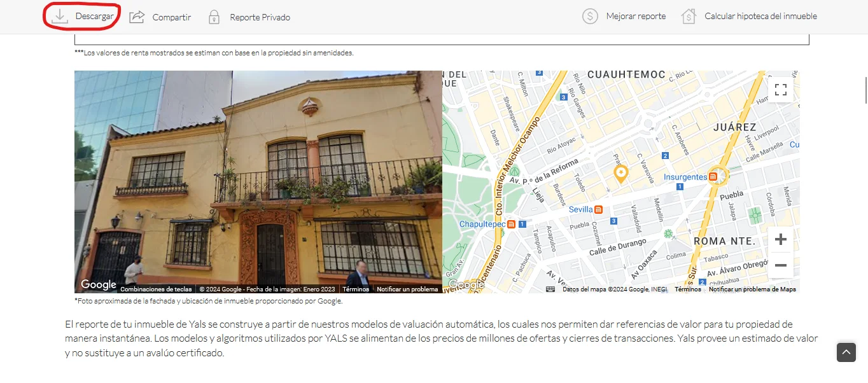Click the Descargar download icon
The width and height of the screenshot is (868, 383).
tap(60, 16)
